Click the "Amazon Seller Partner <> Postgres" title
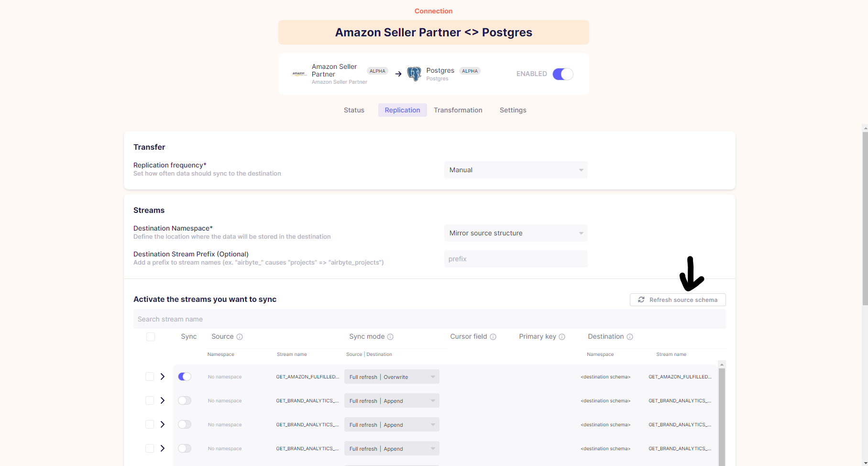 pos(434,33)
